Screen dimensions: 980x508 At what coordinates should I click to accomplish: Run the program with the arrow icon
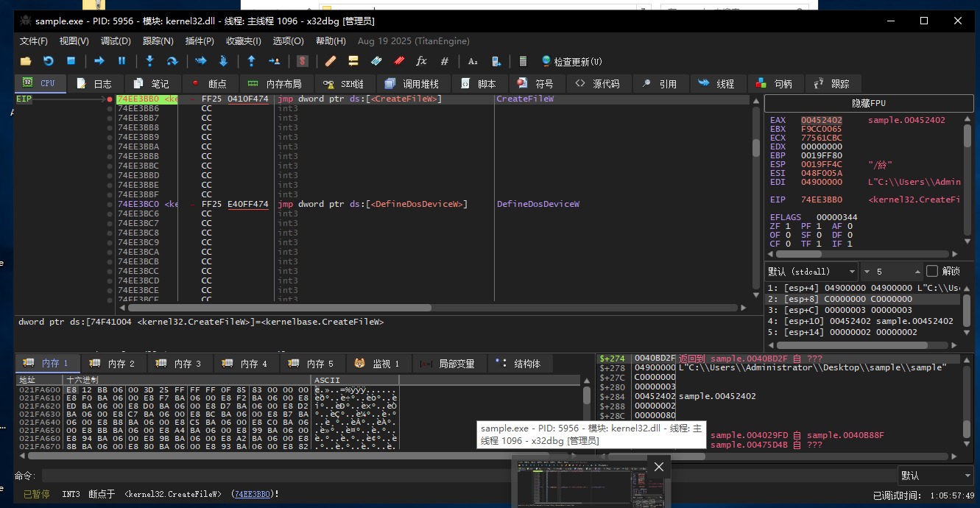point(99,61)
